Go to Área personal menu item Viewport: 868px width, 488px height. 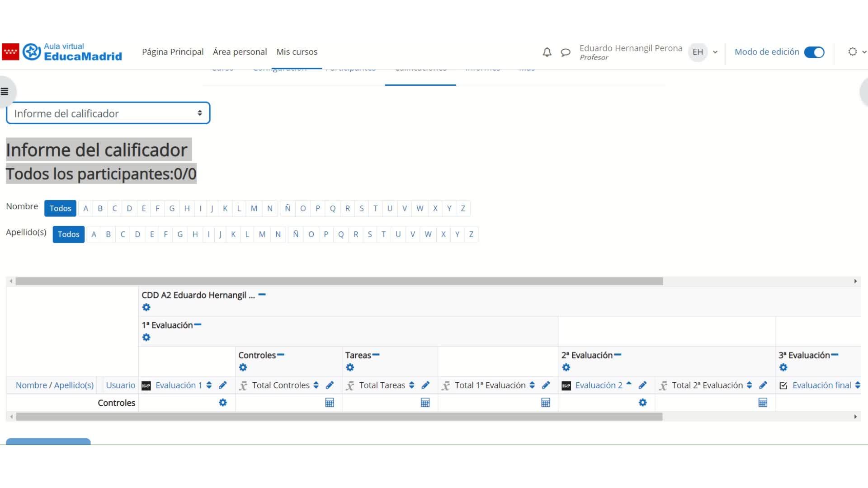[x=240, y=52]
